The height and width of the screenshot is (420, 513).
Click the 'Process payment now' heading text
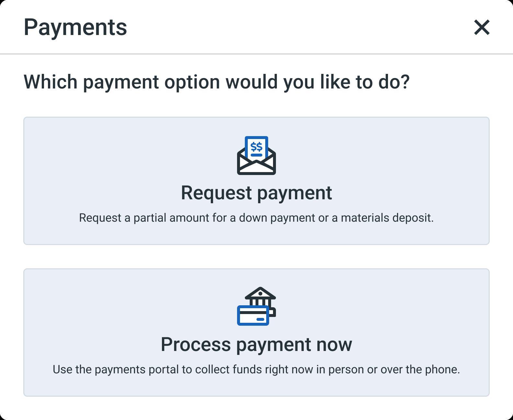[256, 344]
